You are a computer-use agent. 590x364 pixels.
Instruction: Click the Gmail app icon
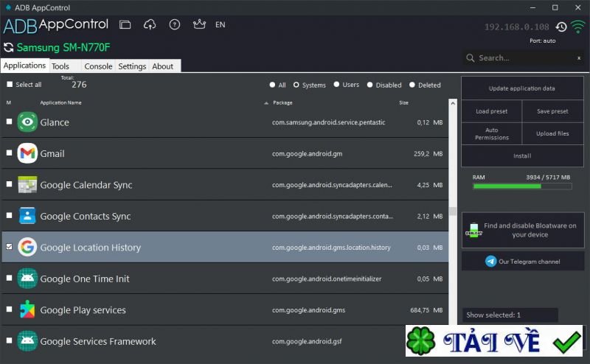coord(27,153)
